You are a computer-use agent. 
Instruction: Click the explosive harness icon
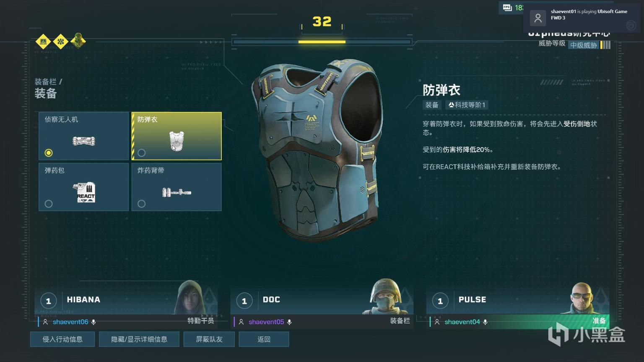[177, 192]
